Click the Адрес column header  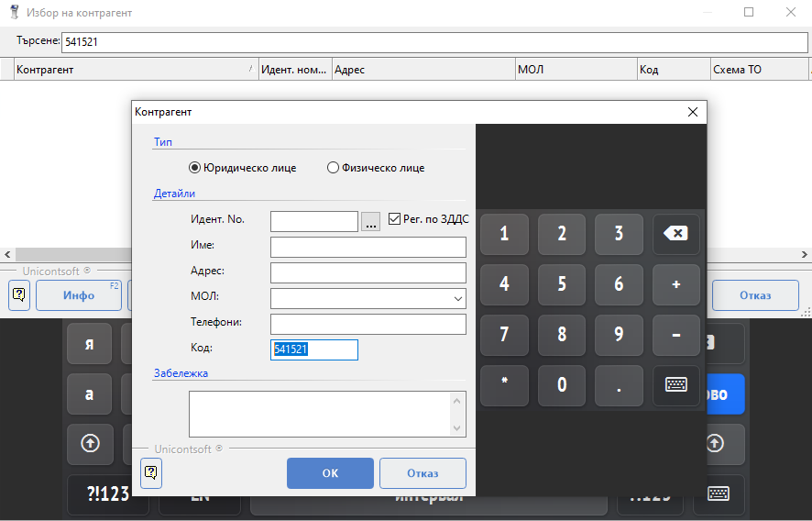pyautogui.click(x=422, y=70)
